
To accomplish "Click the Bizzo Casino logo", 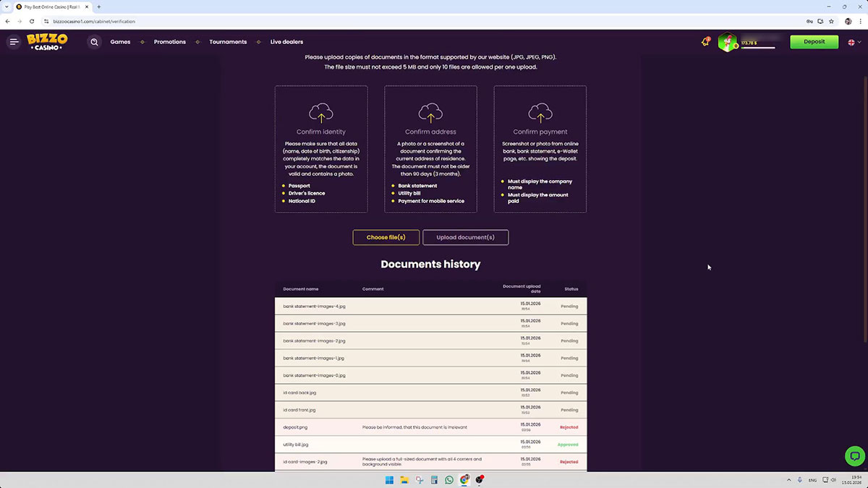I will click(x=47, y=42).
